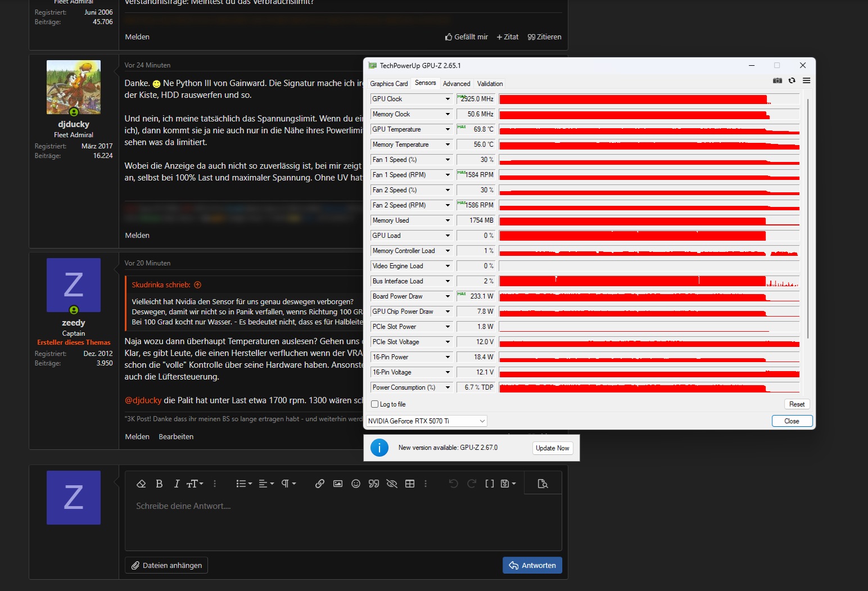Insert a table with the table icon
This screenshot has width=868, height=591.
(410, 484)
